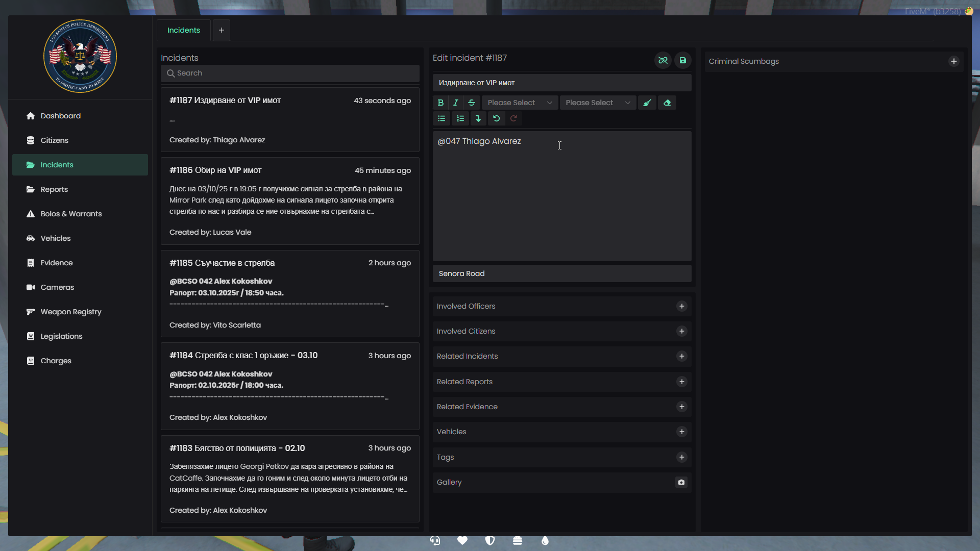Add an entry to Related Evidence

tap(681, 407)
